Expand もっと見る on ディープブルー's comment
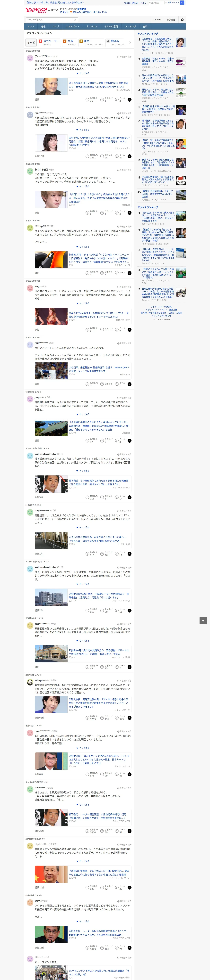 83,73
